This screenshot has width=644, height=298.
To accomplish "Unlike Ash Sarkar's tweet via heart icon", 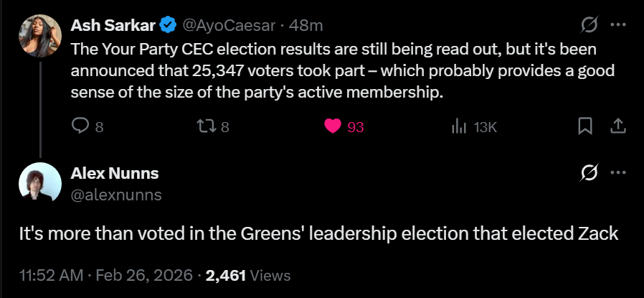I will click(x=332, y=127).
